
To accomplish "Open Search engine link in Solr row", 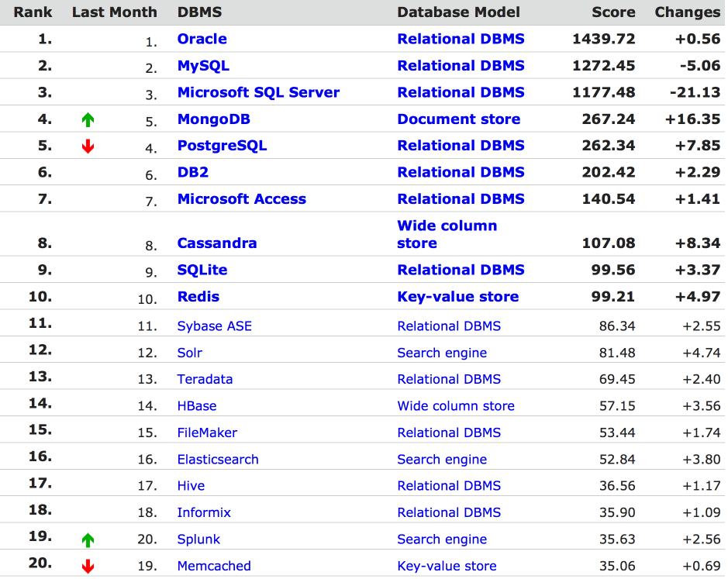I will click(x=442, y=353).
